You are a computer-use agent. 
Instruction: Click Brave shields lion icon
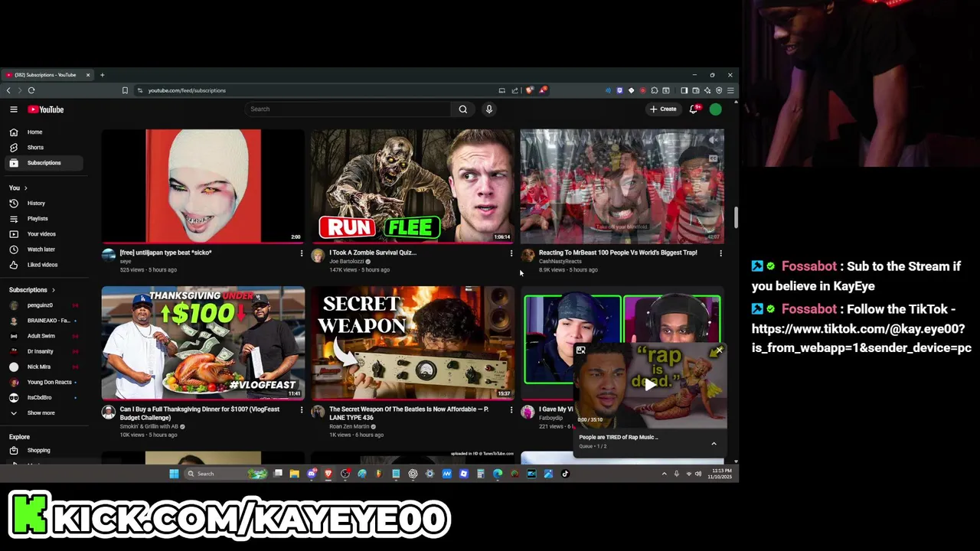528,90
